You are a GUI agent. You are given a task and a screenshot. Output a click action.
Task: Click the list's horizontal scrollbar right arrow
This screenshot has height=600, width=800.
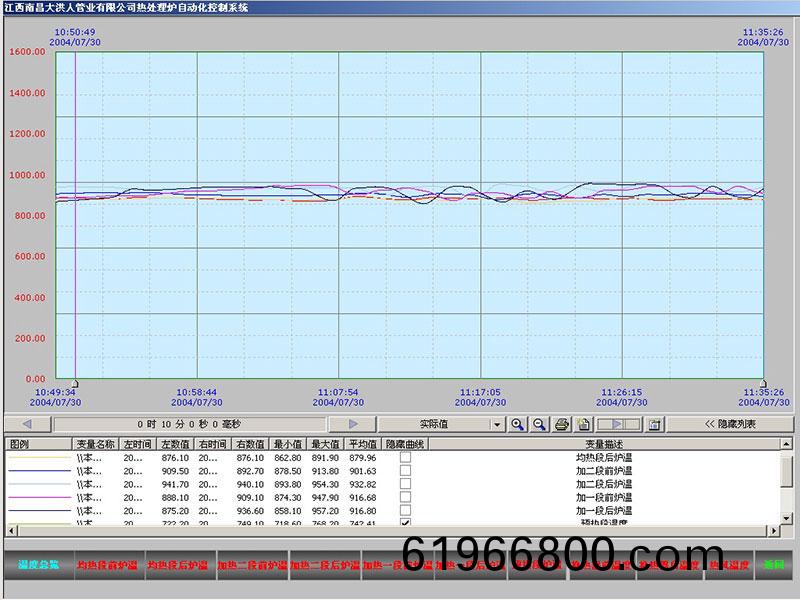click(x=774, y=531)
